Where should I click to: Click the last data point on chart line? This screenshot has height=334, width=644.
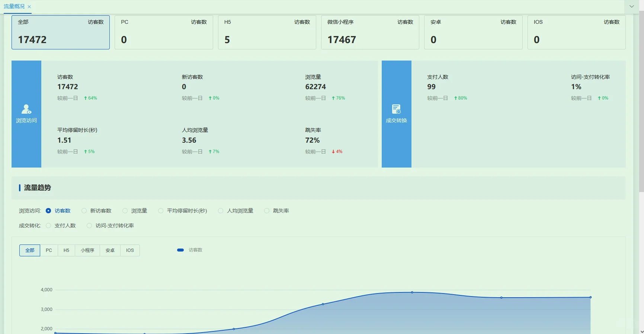tap(590, 297)
